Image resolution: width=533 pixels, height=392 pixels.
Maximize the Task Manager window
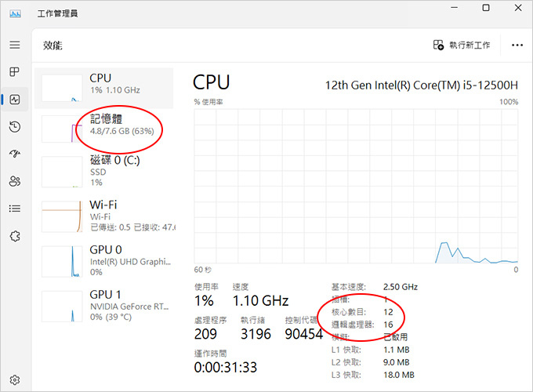(x=486, y=8)
